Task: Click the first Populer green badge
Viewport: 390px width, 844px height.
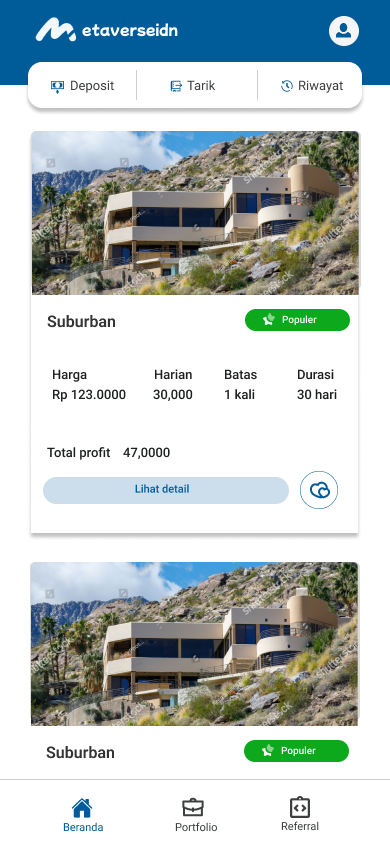Action: click(297, 320)
